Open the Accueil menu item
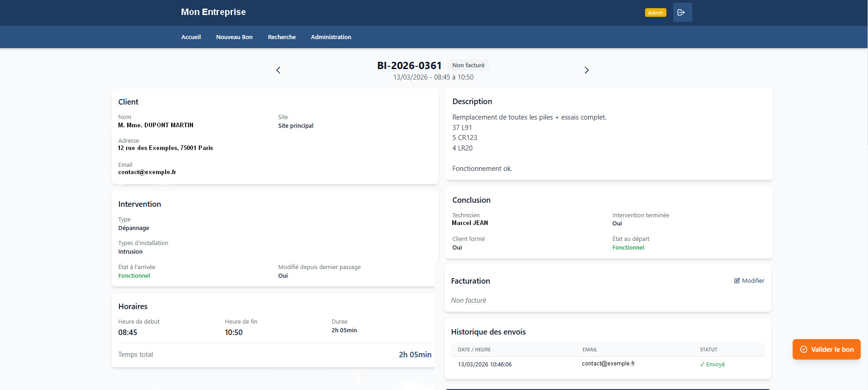The width and height of the screenshot is (868, 390). coord(191,37)
